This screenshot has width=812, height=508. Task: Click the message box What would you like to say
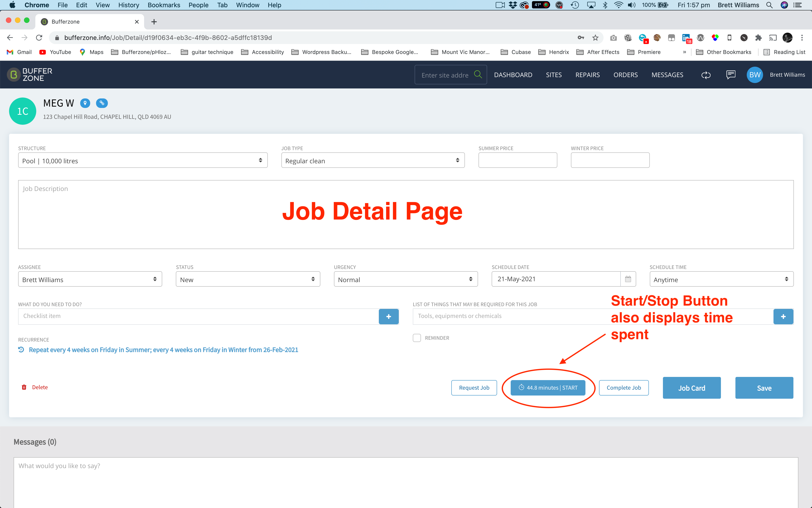(x=406, y=482)
